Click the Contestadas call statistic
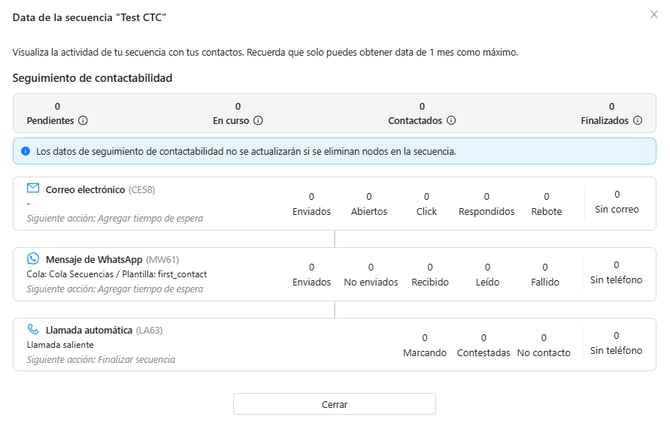Screen dimensions: 670x423 click(484, 345)
